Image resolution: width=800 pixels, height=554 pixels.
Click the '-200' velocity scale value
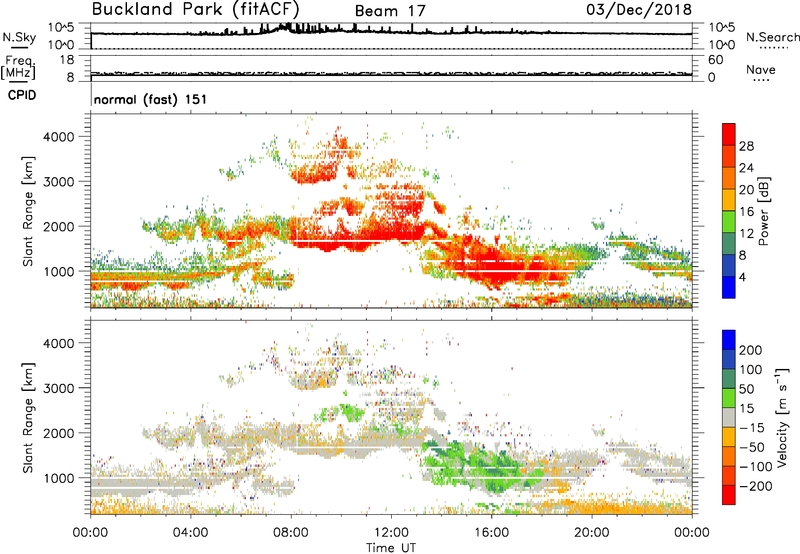pyautogui.click(x=756, y=486)
